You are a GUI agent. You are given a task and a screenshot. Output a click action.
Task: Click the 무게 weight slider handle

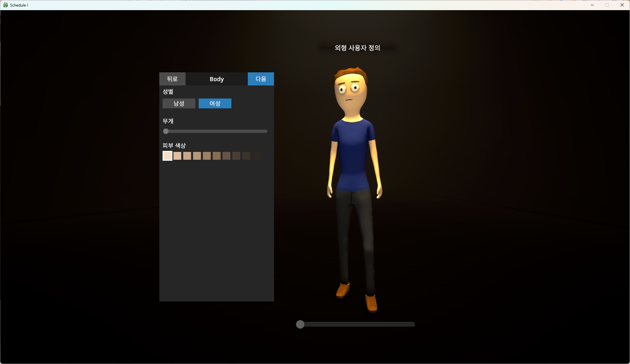pyautogui.click(x=166, y=131)
